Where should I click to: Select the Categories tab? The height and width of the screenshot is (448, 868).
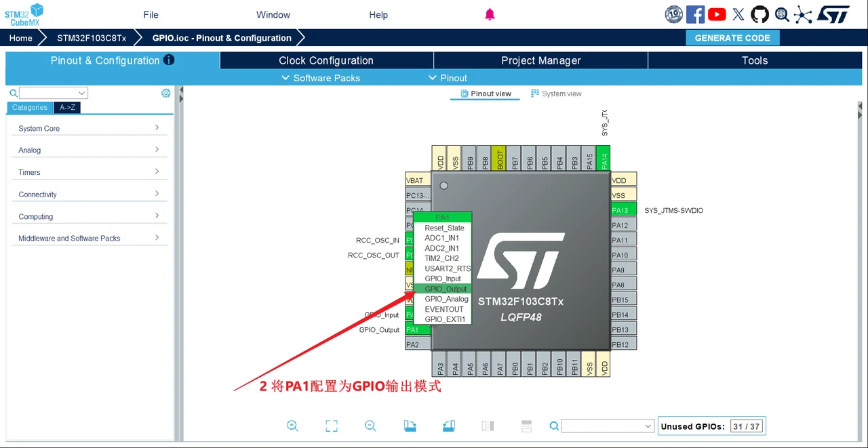coord(30,107)
